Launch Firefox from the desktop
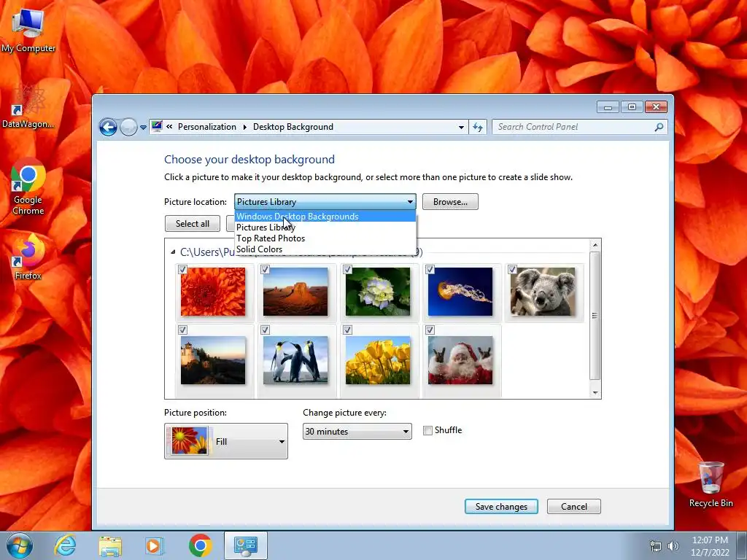This screenshot has height=560, width=747. click(28, 257)
